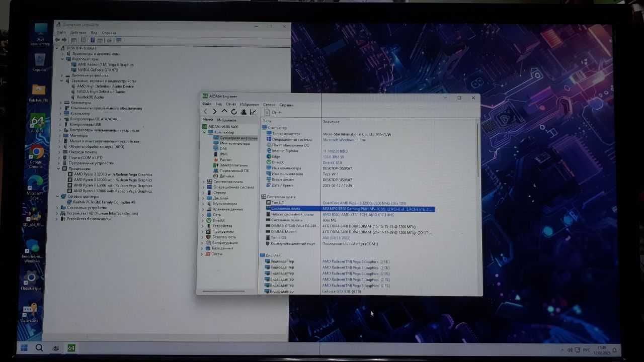Click the Значение column header

(331, 122)
